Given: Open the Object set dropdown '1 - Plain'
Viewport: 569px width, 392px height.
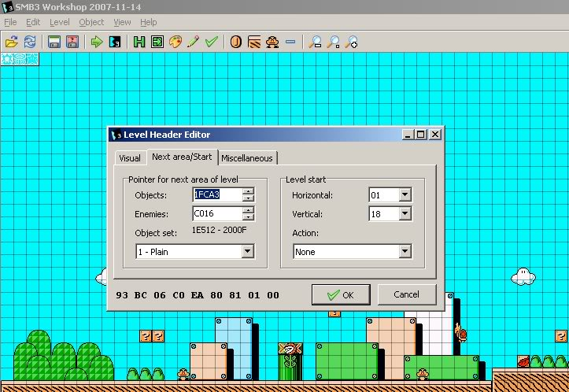Looking at the screenshot, I should [247, 252].
